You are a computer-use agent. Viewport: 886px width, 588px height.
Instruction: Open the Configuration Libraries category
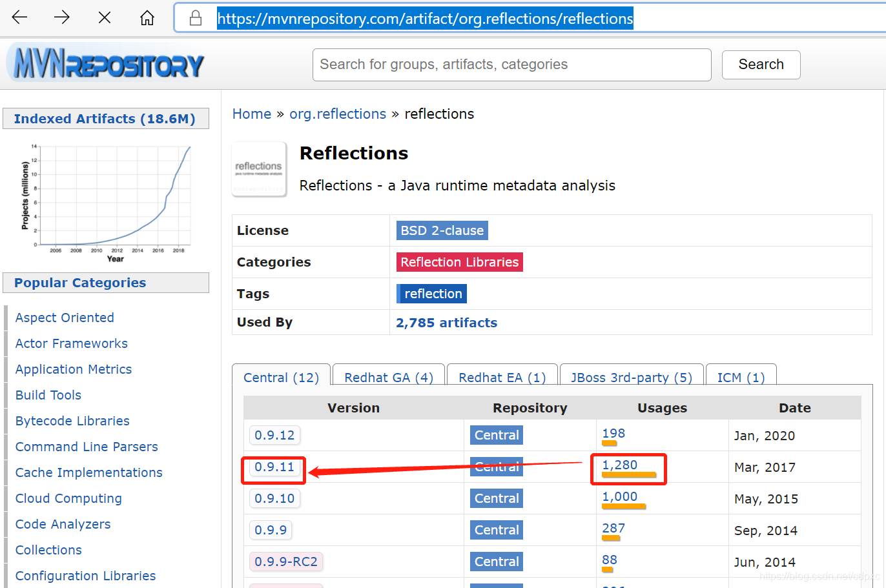[85, 576]
